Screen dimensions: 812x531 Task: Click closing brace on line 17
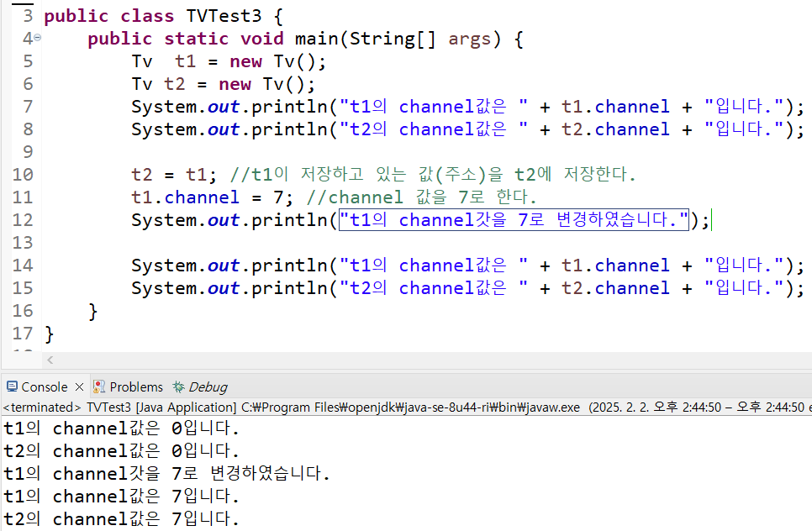point(50,334)
